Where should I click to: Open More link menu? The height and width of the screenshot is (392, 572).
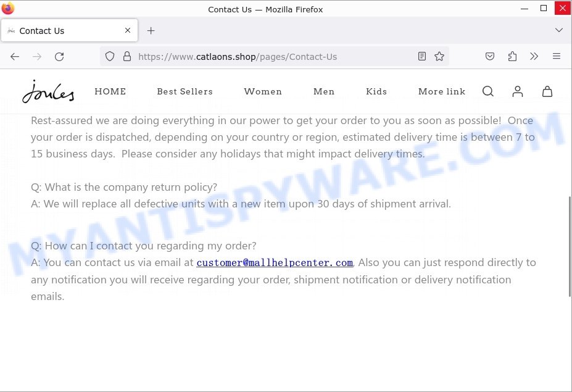pos(442,91)
